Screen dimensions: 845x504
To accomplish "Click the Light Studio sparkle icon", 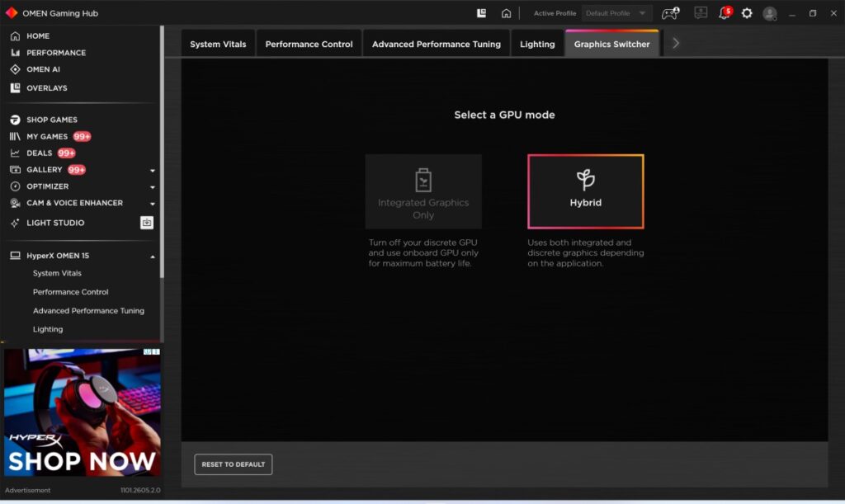I will 15,223.
